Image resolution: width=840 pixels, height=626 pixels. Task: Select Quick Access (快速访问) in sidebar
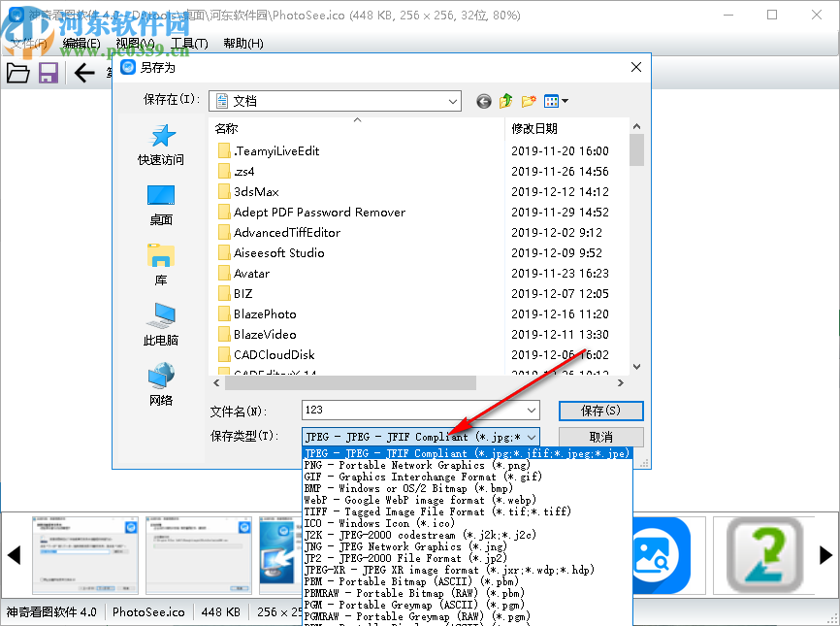tap(161, 145)
